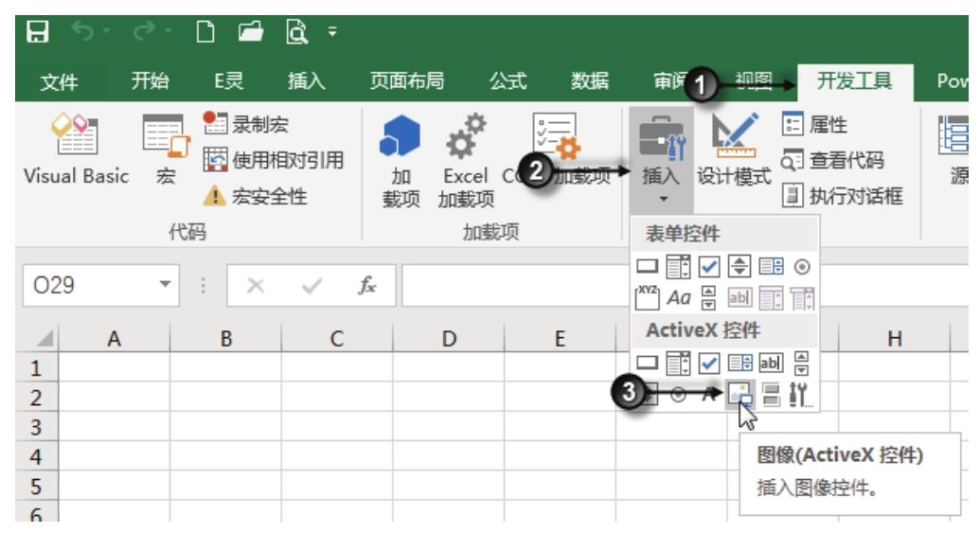Insert an ActiveX check box control

709,362
